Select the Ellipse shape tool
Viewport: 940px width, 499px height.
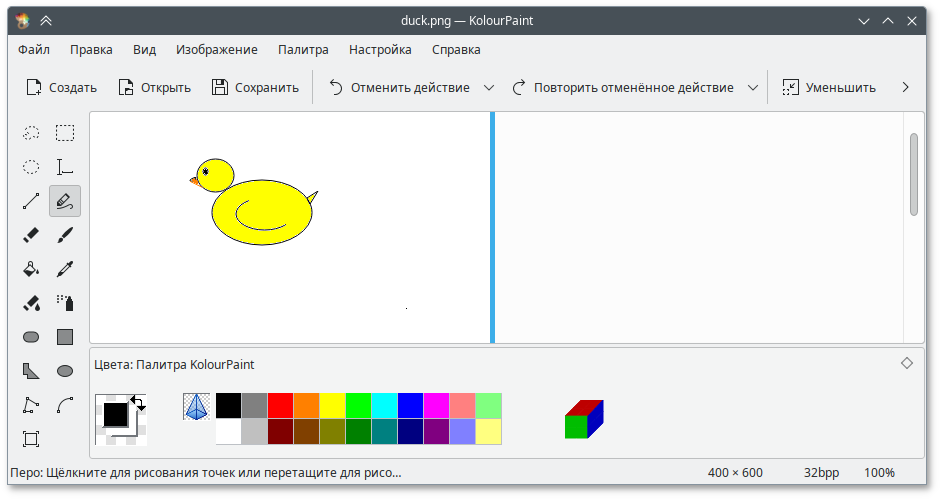pyautogui.click(x=65, y=371)
